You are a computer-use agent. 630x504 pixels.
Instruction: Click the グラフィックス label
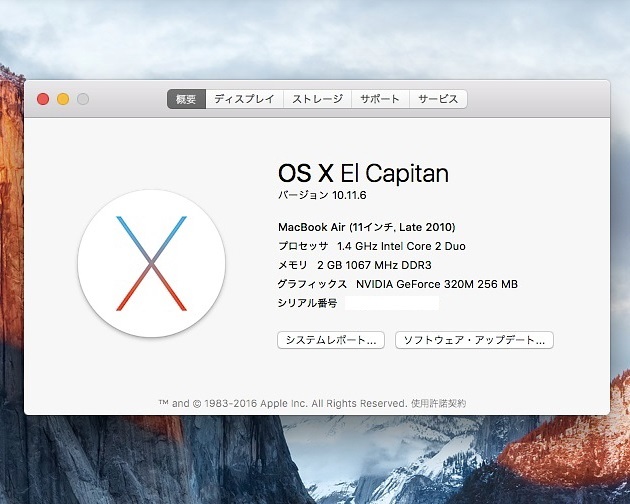(312, 284)
